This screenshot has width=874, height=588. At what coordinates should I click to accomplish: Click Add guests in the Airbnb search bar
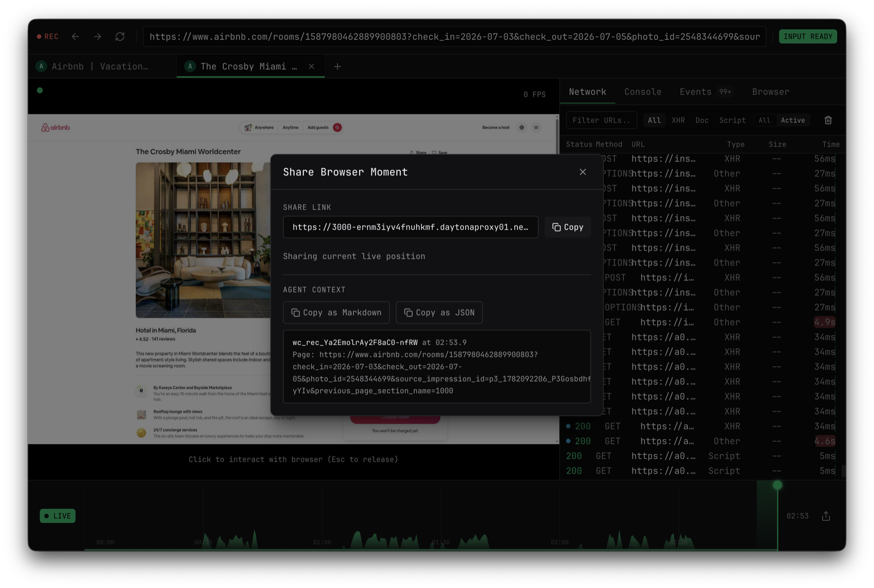(x=318, y=128)
